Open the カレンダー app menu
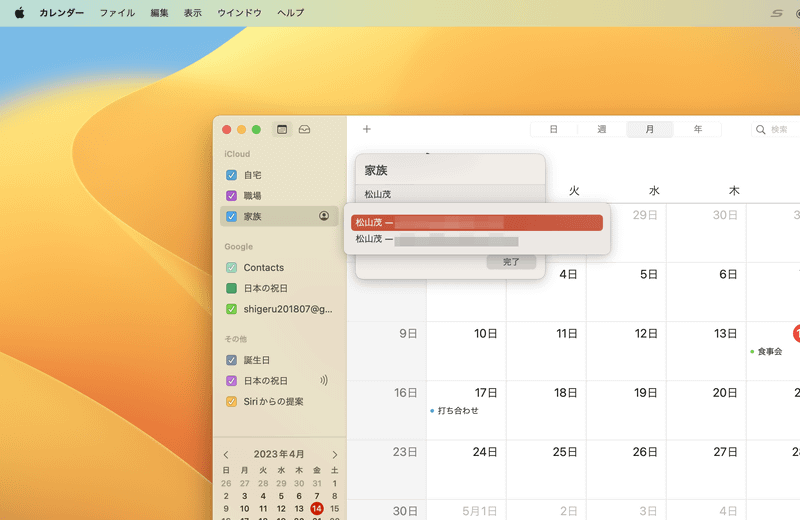This screenshot has height=520, width=800. (62, 13)
